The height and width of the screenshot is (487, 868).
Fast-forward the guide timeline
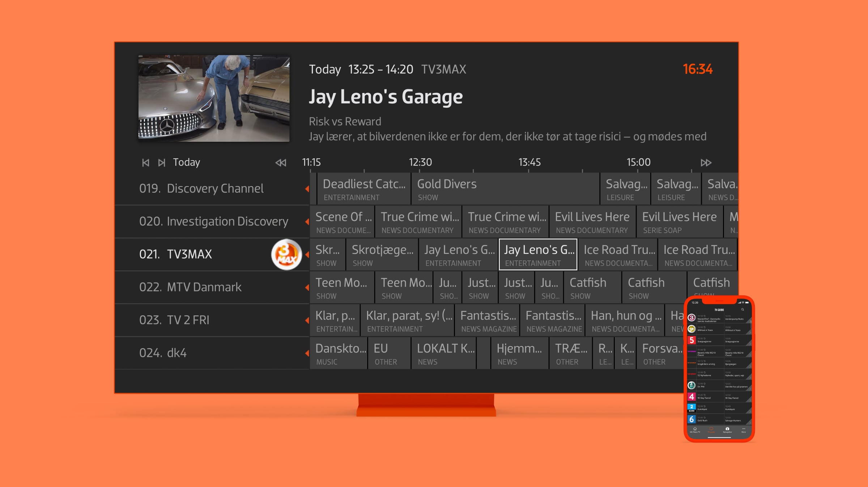[x=706, y=163]
